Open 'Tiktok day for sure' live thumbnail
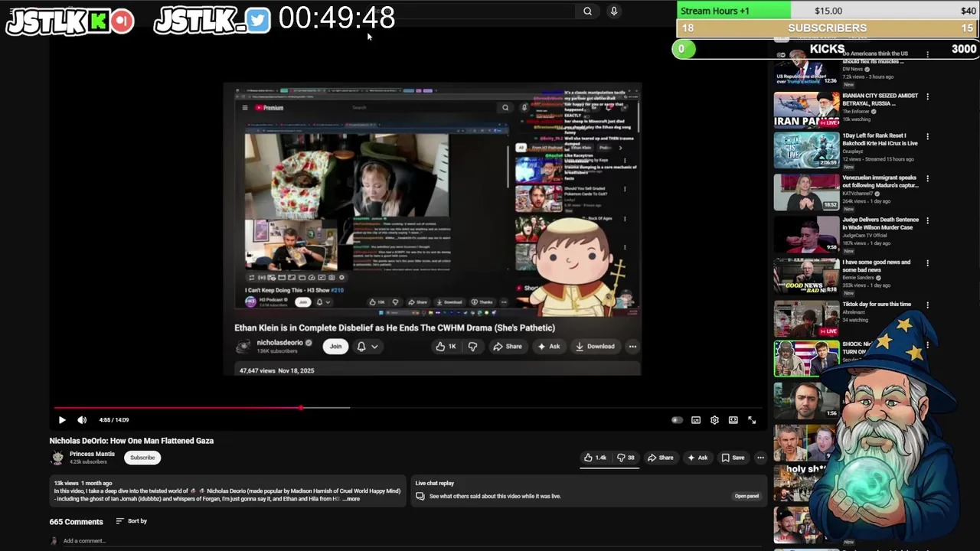The width and height of the screenshot is (980, 551). pos(806,318)
